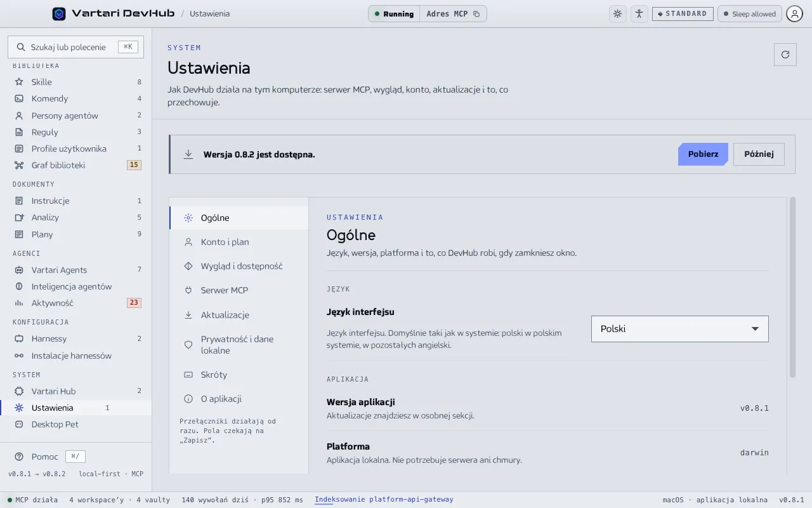This screenshot has height=508, width=812.
Task: Open Plany in the sidebar
Action: (x=76, y=234)
